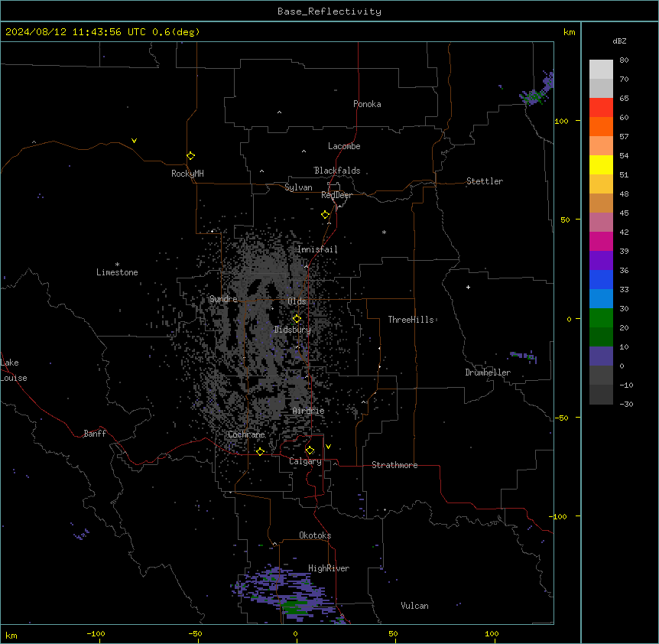Click the yellow diamond marker near Olds
Screen dimensions: 659x644
pyautogui.click(x=297, y=319)
